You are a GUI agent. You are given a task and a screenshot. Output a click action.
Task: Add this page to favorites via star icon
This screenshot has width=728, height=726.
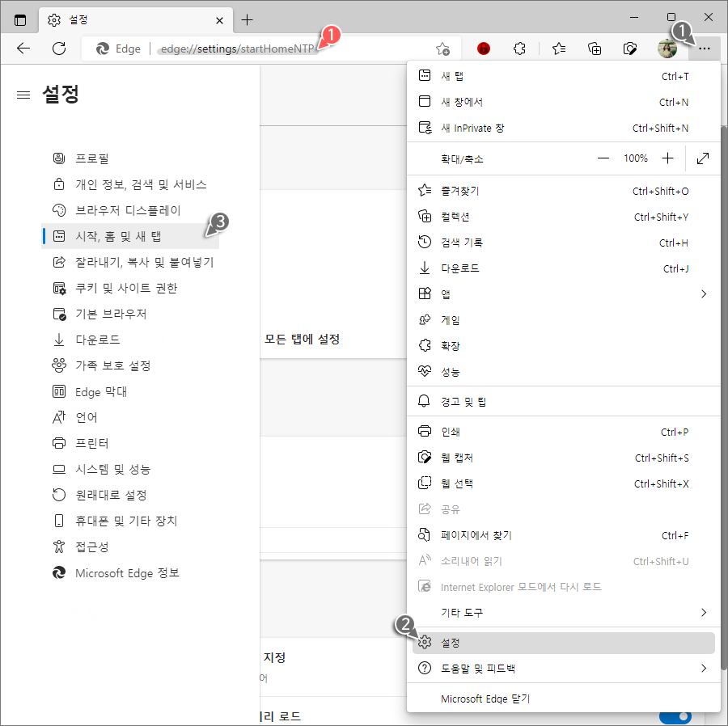(442, 49)
